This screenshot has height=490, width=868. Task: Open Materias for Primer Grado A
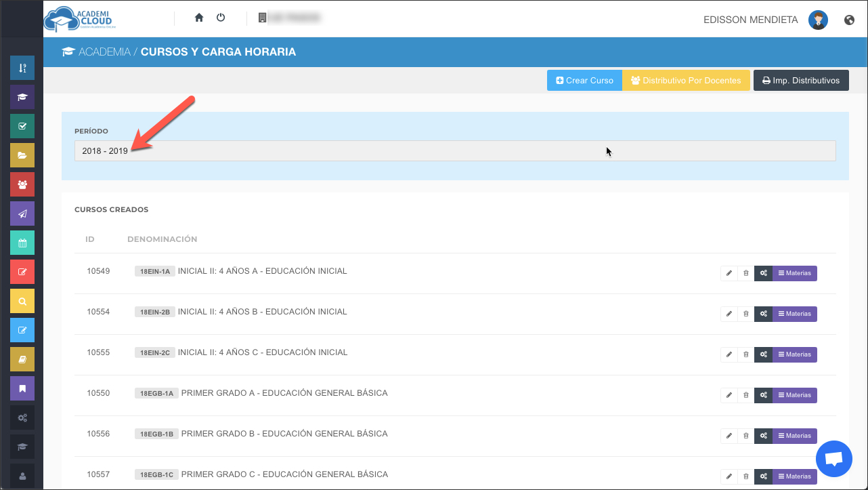(x=794, y=395)
